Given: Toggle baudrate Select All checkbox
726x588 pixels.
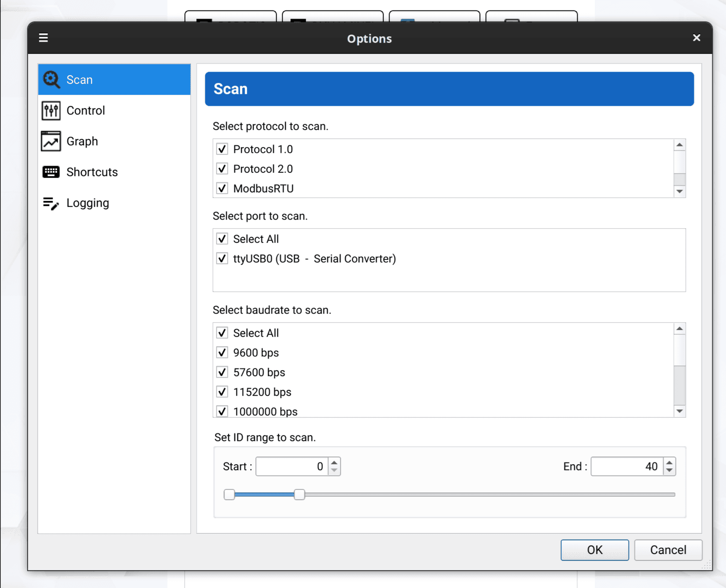Looking at the screenshot, I should [222, 333].
